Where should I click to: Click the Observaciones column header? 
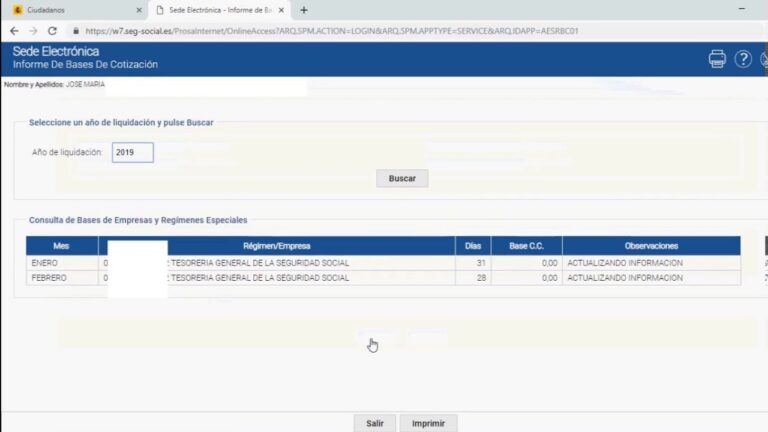651,246
